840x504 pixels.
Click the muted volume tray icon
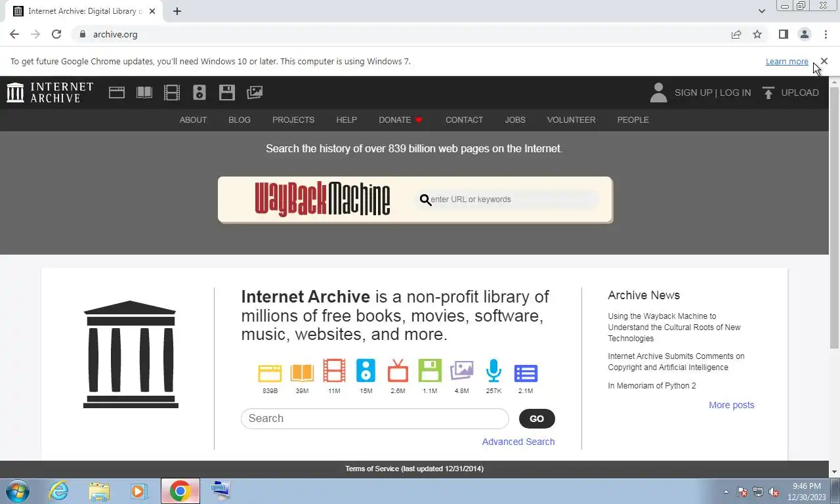pos(774,492)
